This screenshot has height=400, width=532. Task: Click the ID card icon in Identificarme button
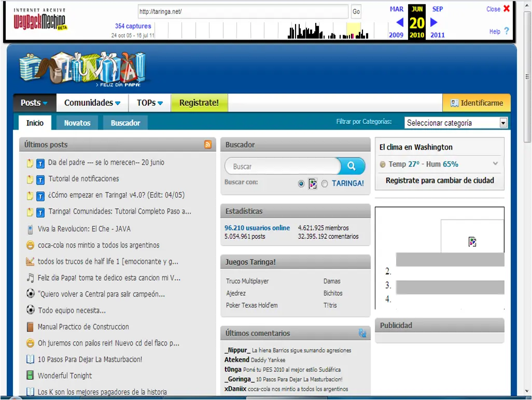[454, 103]
